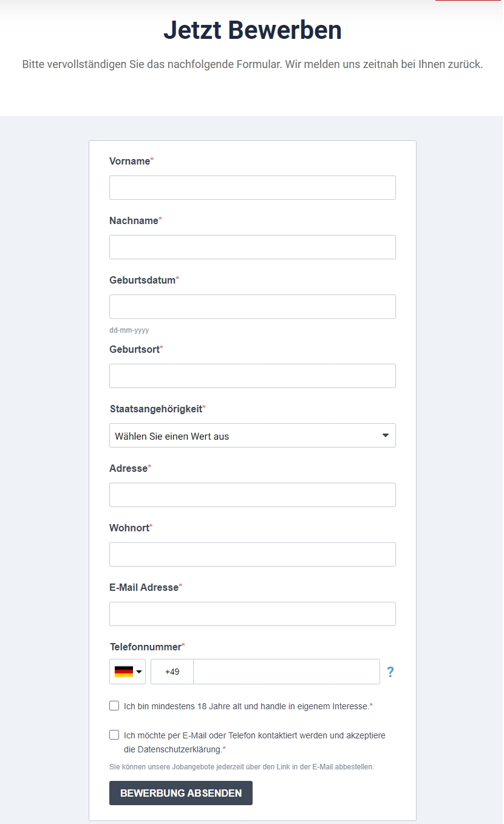504x824 pixels.
Task: Expand the country code arrow beside the flag
Action: pos(139,672)
